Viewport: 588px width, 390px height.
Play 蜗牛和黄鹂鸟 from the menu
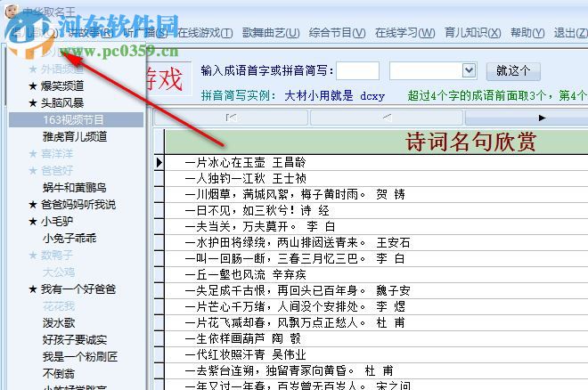[76, 187]
